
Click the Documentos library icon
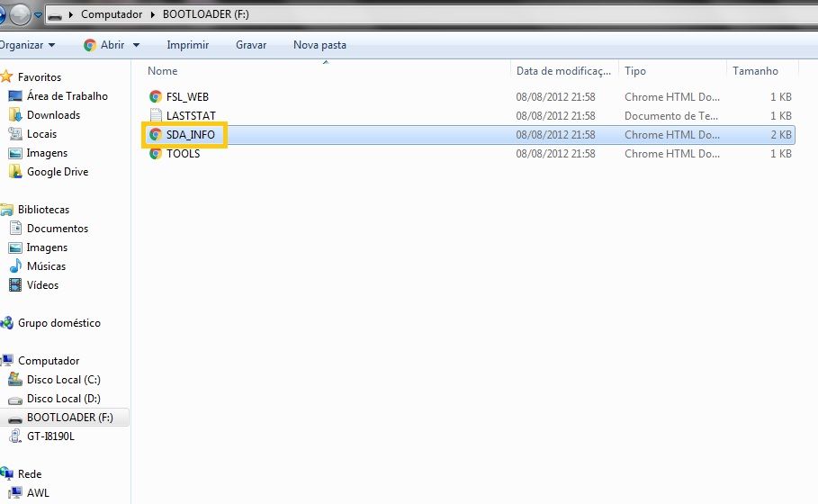coord(15,228)
